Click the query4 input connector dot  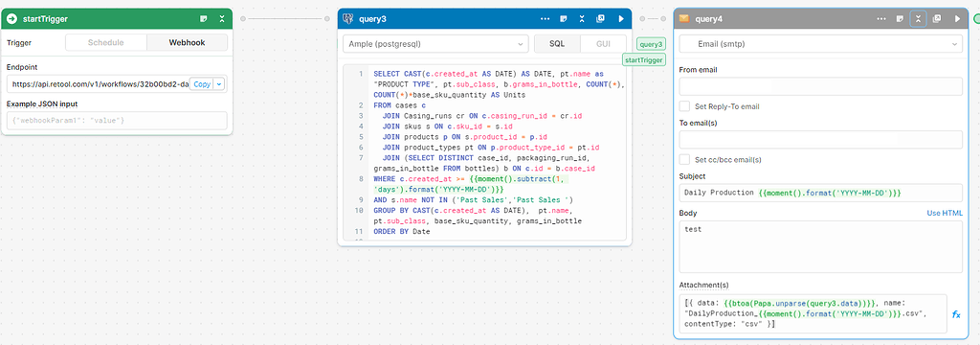(x=663, y=18)
